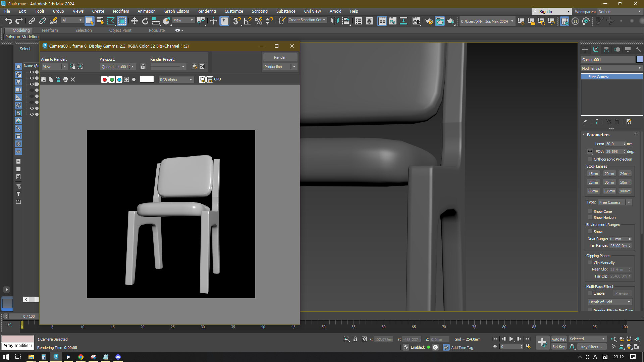Open Select by Name list

pyautogui.click(x=100, y=21)
